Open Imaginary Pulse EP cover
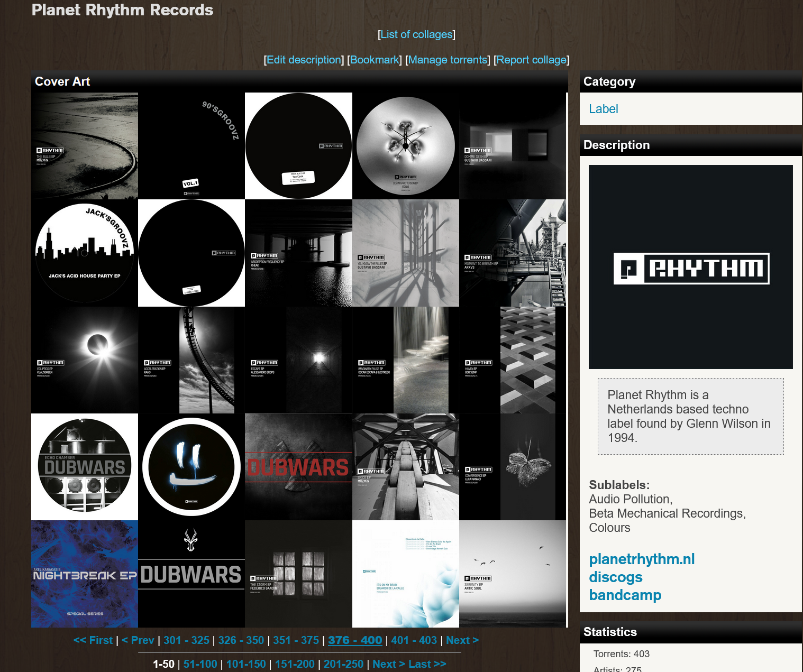Image resolution: width=803 pixels, height=672 pixels. point(406,360)
